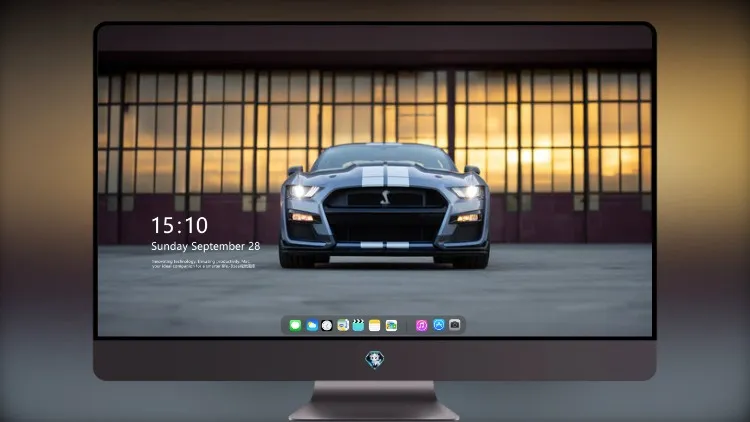Open the green Messages icon in the dock
This screenshot has width=750, height=422.
(x=295, y=325)
